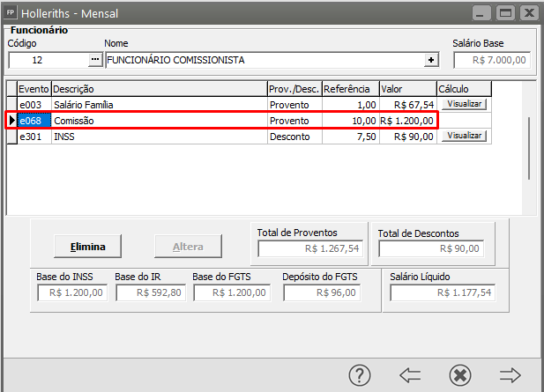
Task: Click Visualizar for Salário Família row
Action: tap(463, 104)
